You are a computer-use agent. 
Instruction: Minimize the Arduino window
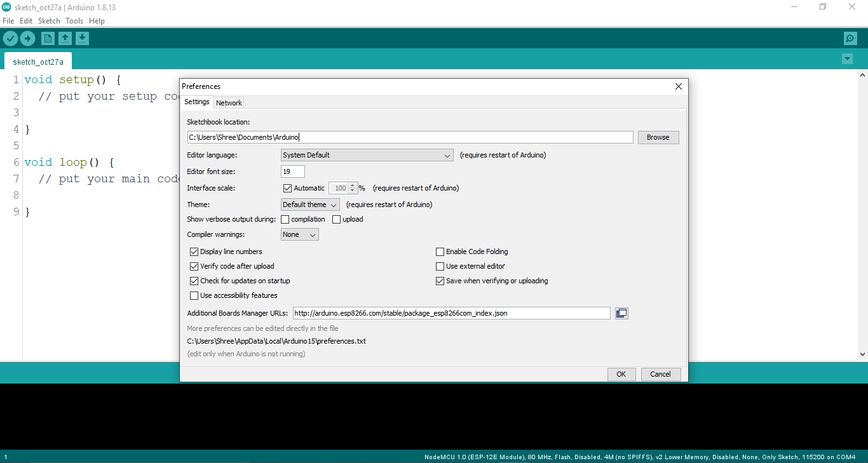(794, 7)
